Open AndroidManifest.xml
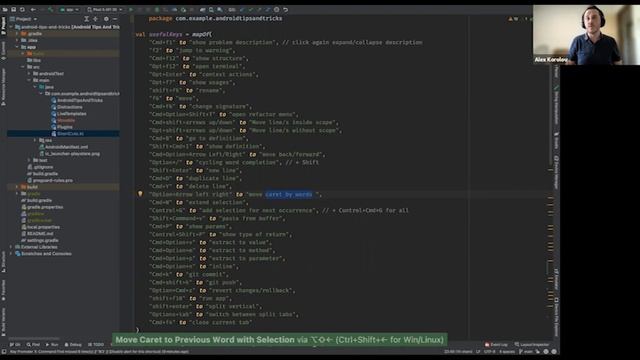The image size is (640, 360). point(63,147)
